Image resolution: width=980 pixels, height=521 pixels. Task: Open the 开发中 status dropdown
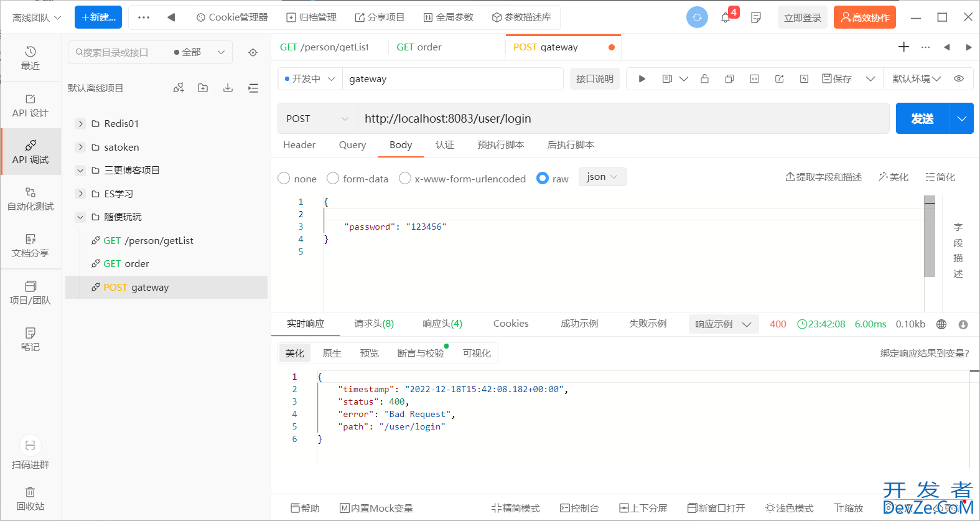[x=310, y=78]
